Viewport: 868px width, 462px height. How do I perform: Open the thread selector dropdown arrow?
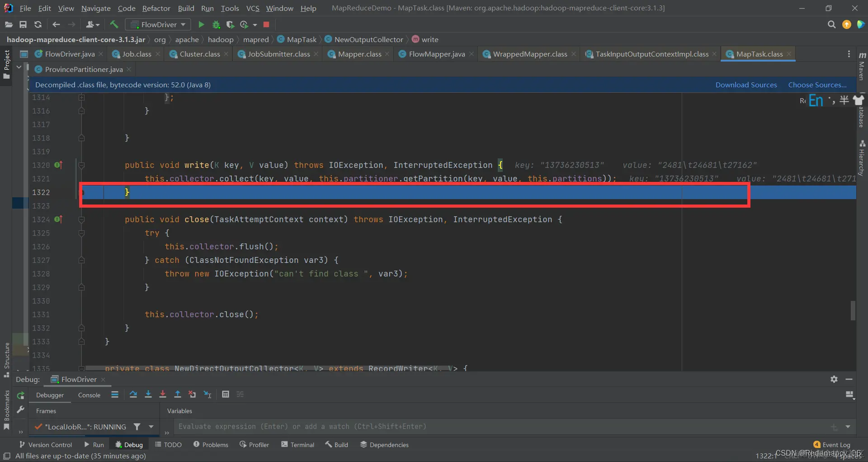[x=151, y=427]
